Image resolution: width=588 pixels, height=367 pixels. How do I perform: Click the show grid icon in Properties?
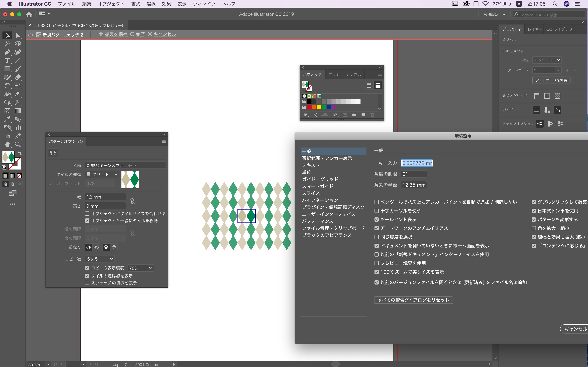(x=547, y=96)
